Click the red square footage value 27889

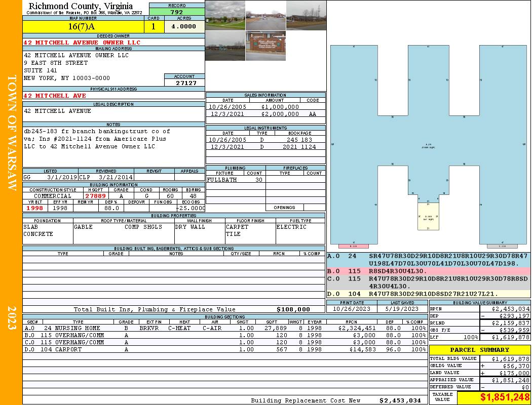coord(95,195)
